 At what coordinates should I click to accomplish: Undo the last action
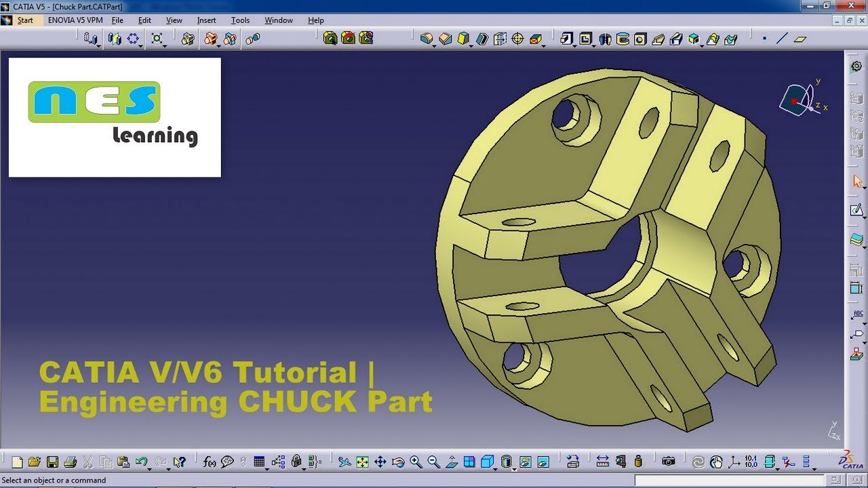(x=141, y=462)
